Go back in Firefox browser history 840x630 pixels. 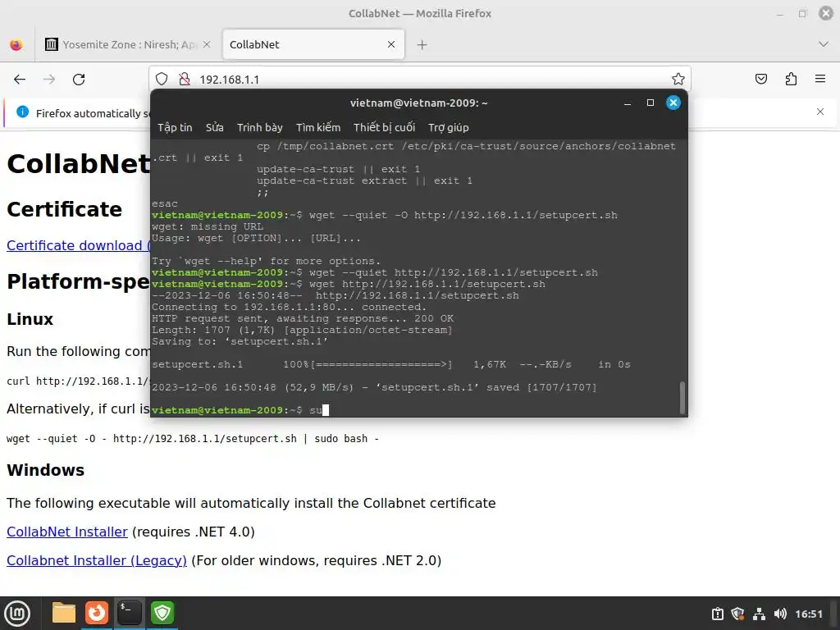pyautogui.click(x=20, y=80)
